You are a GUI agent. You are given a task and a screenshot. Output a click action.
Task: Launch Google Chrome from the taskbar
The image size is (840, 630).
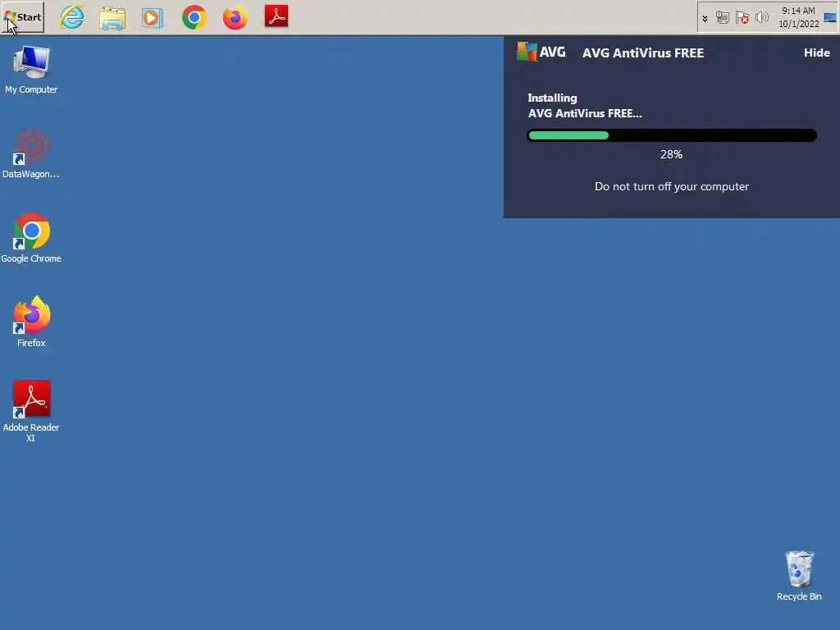pyautogui.click(x=194, y=18)
